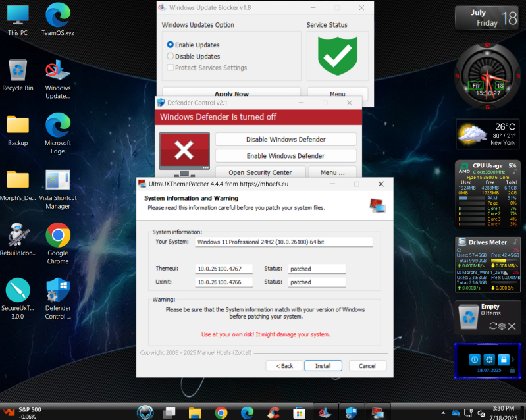This screenshot has height=420, width=526.
Task: Click Apply Now in Windows Update Blocker
Action: (232, 93)
